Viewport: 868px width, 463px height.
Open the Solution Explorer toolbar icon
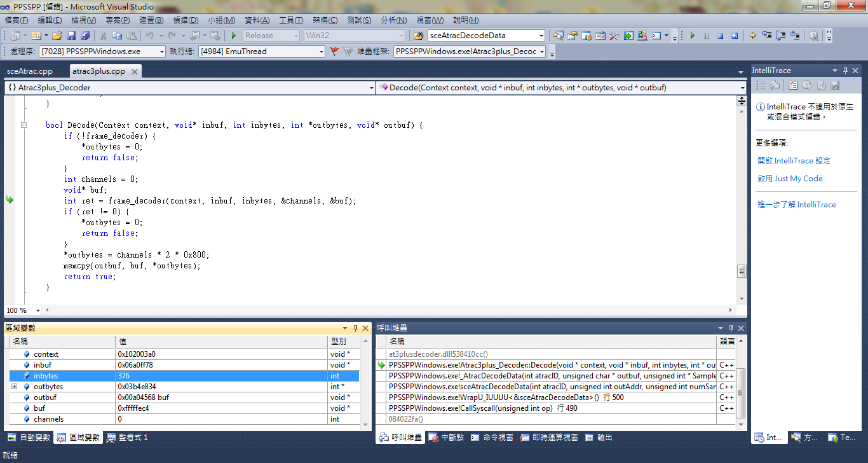559,36
